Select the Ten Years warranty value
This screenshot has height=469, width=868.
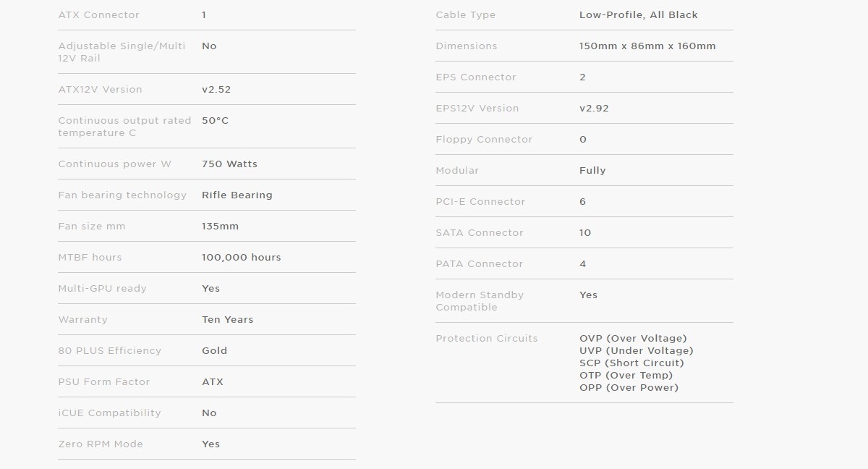pyautogui.click(x=228, y=319)
